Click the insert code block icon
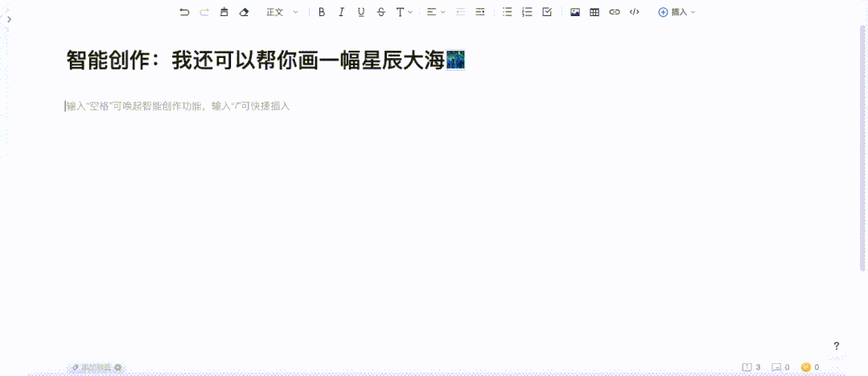The height and width of the screenshot is (376, 868). (x=635, y=12)
